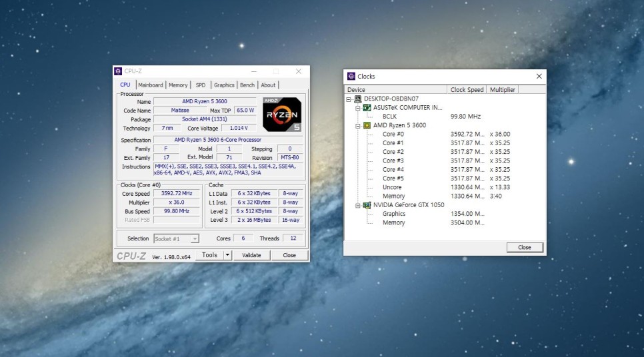Click the AMD Ryzen 5 logo image

click(282, 115)
